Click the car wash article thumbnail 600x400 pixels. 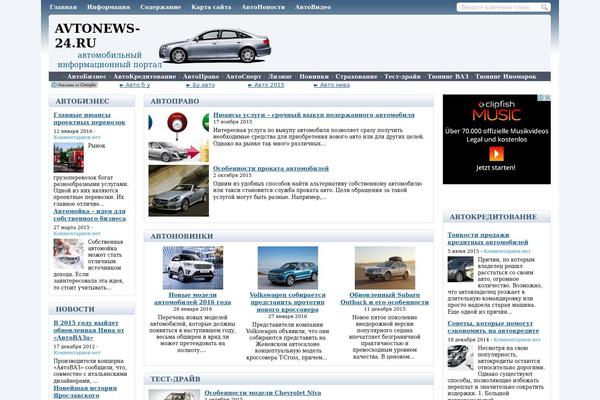(68, 254)
